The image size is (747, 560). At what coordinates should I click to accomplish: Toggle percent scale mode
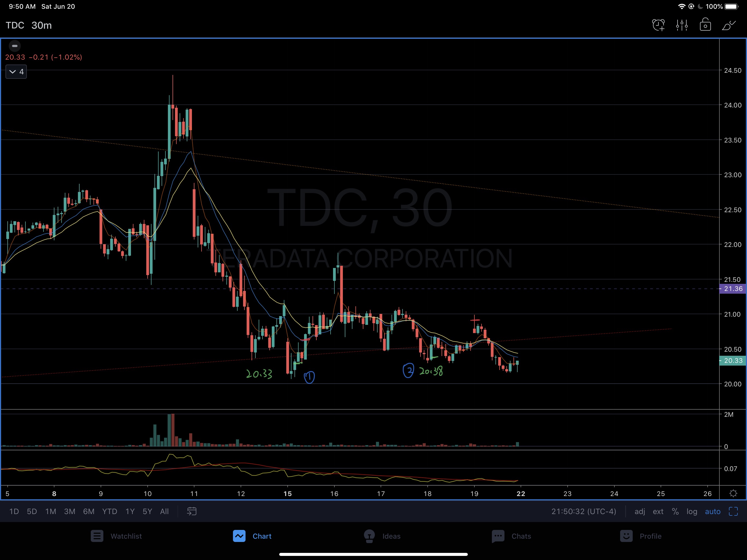(x=675, y=511)
